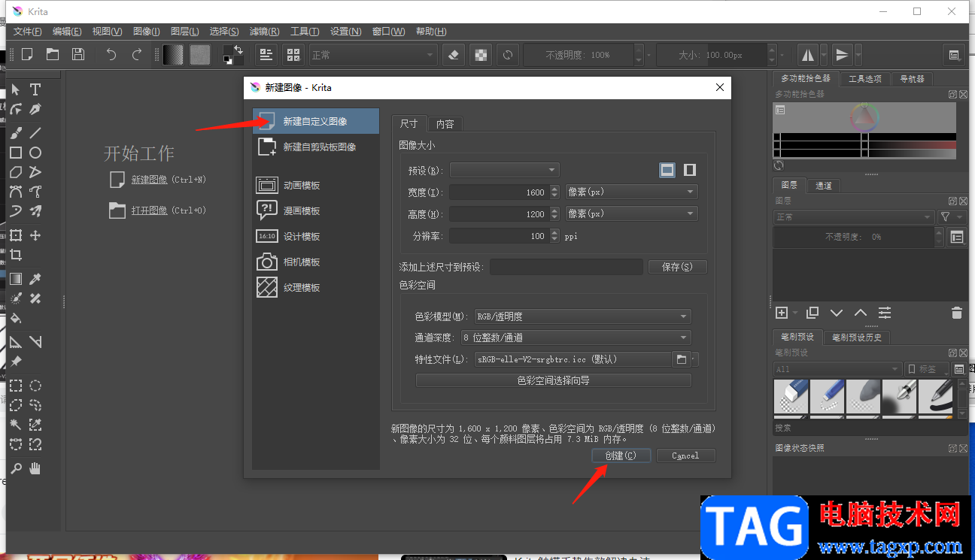Click the 打开图像 link on start page
The width and height of the screenshot is (975, 560).
pyautogui.click(x=150, y=210)
